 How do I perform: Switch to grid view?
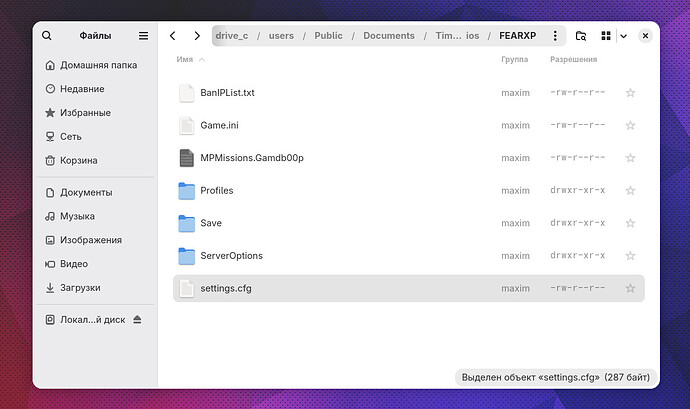606,36
